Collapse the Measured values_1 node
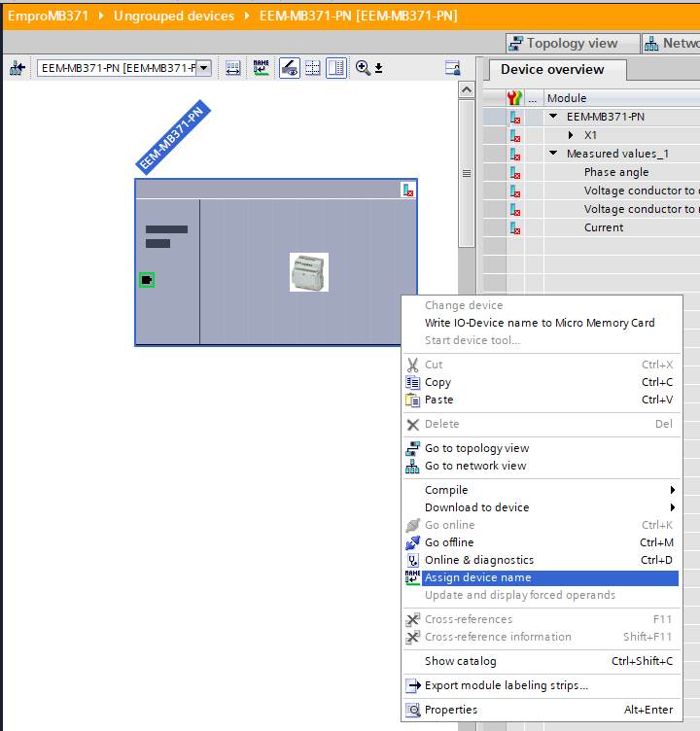This screenshot has height=731, width=700. point(553,153)
